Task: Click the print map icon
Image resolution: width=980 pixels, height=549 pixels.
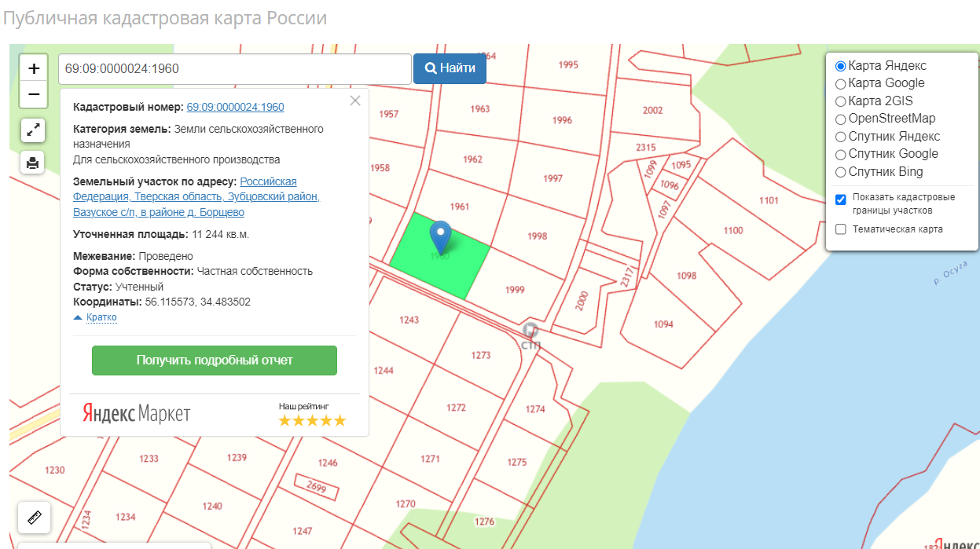Action: pyautogui.click(x=33, y=163)
